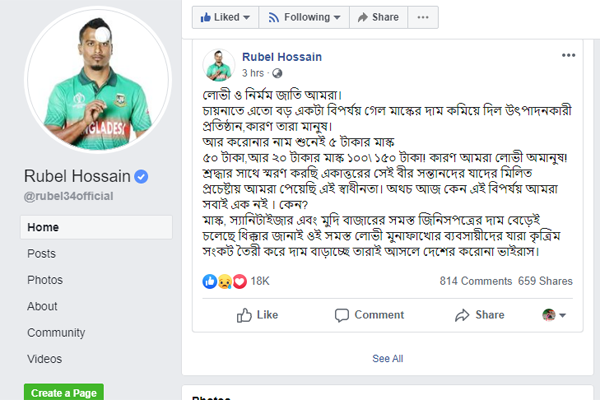Click the See All link

tap(387, 358)
